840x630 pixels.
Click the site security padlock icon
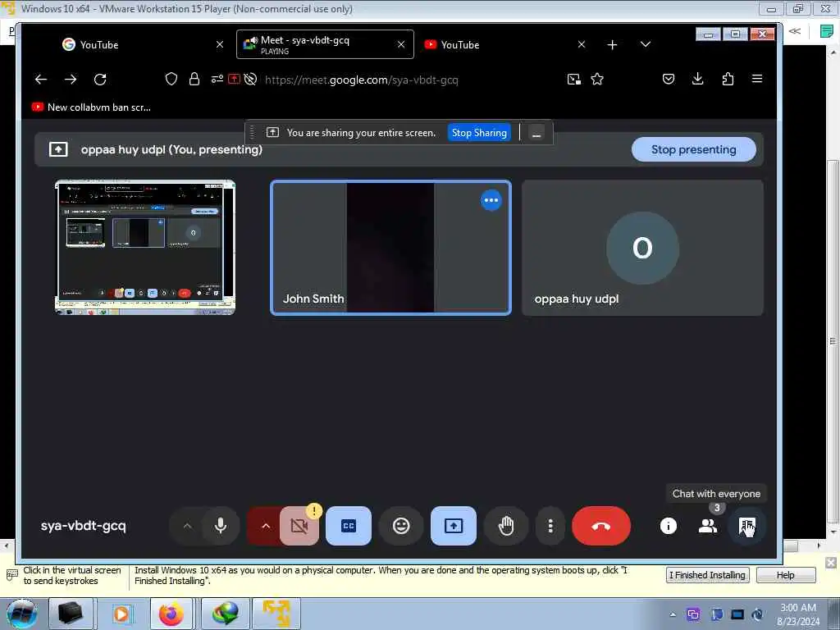(194, 80)
